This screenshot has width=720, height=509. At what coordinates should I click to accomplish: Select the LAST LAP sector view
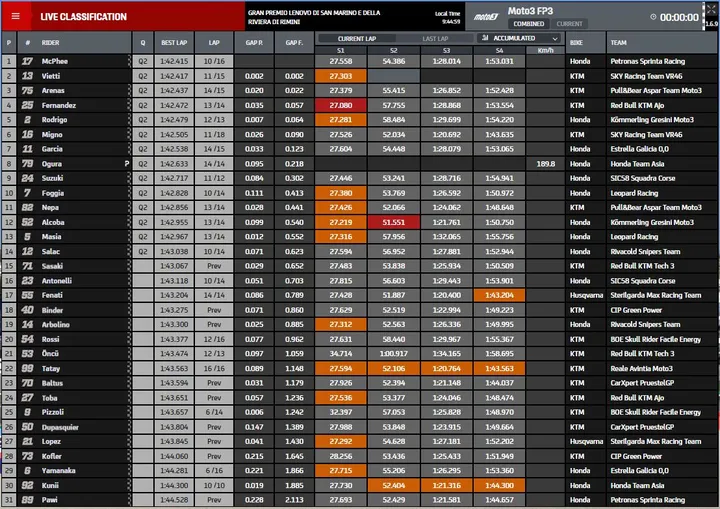click(x=435, y=39)
